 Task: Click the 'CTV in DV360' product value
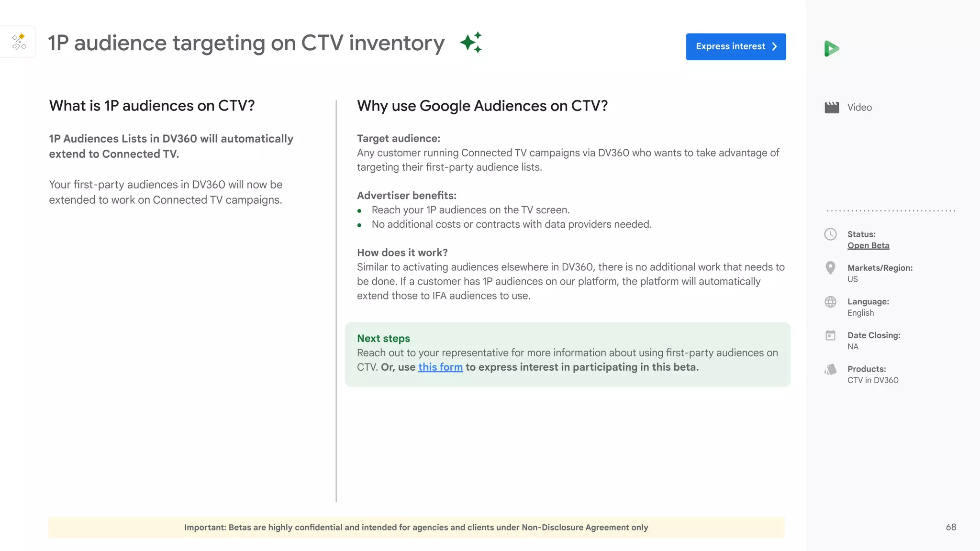[x=873, y=380]
